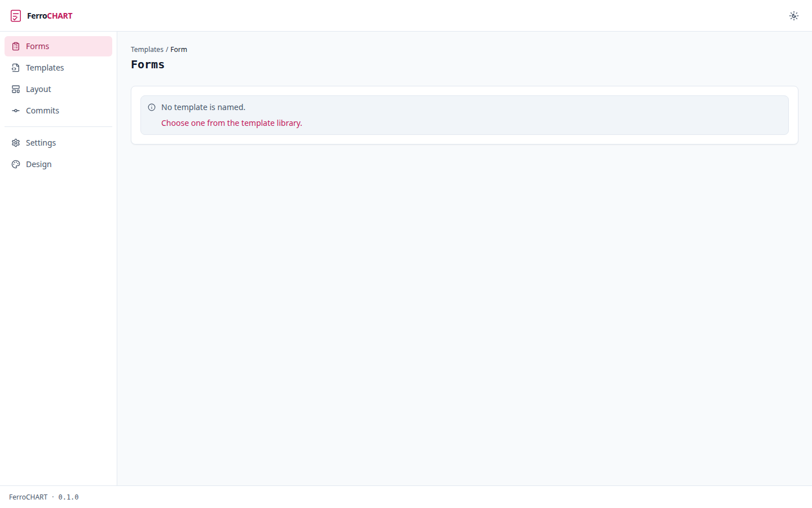Click the 'Forms' page heading

point(148,64)
